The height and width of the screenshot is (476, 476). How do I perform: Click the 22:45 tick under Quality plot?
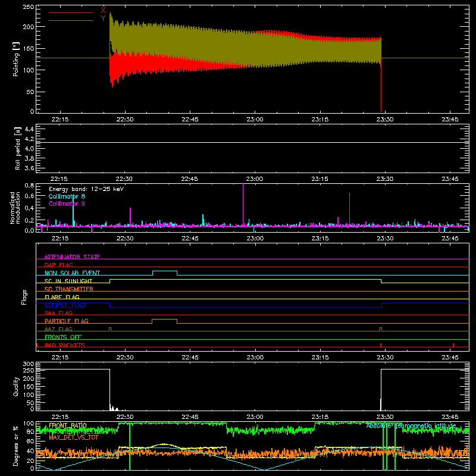point(190,417)
